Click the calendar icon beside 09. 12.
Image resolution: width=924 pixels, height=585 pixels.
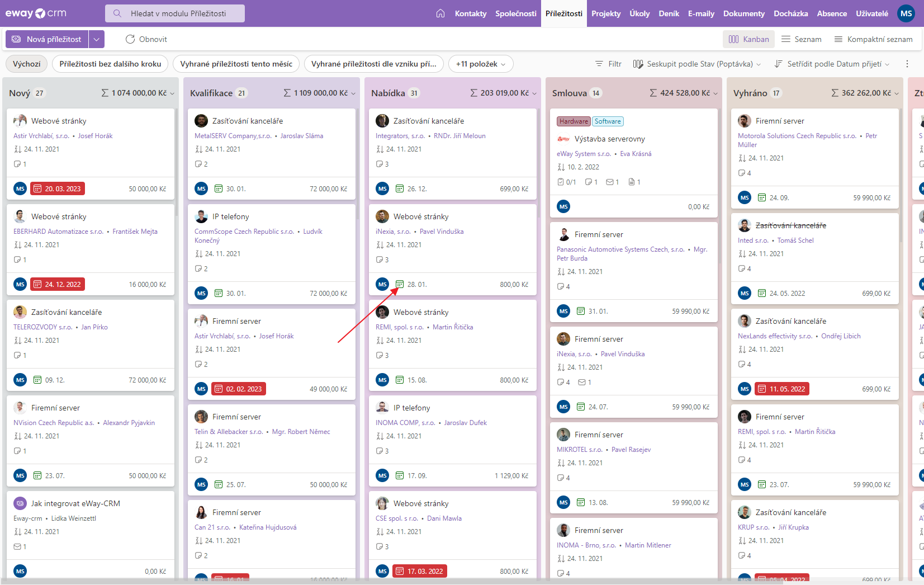coord(37,380)
